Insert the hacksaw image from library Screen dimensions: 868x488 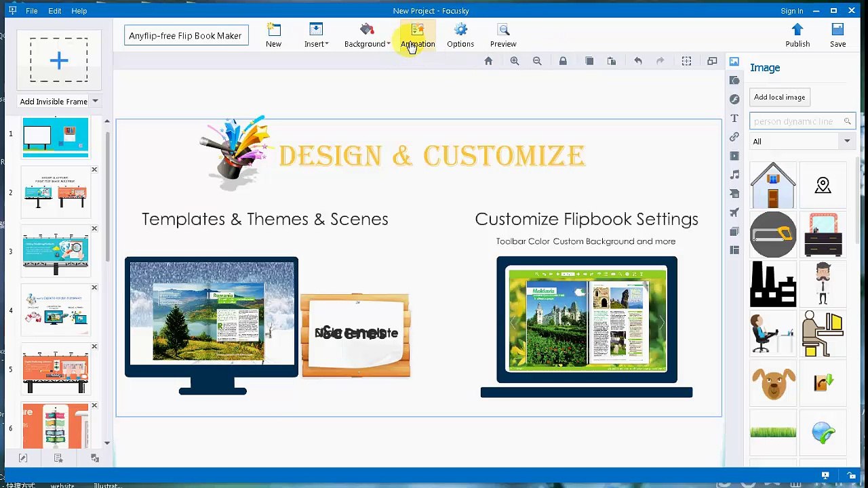coord(773,235)
